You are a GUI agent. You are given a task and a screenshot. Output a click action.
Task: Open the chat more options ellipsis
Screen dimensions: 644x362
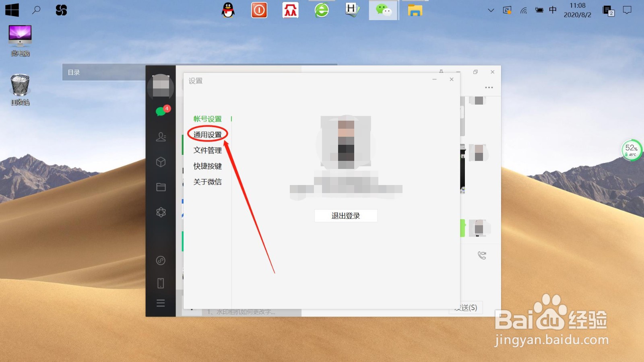point(489,87)
